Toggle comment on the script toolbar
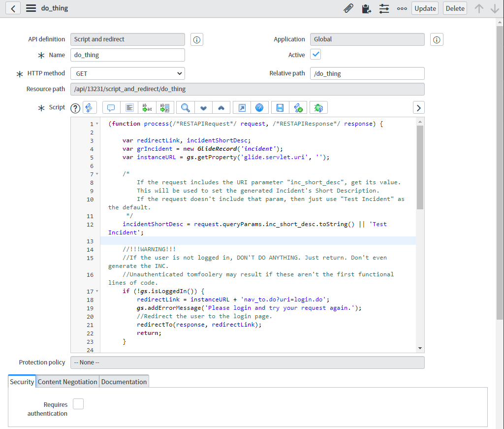 pyautogui.click(x=111, y=107)
